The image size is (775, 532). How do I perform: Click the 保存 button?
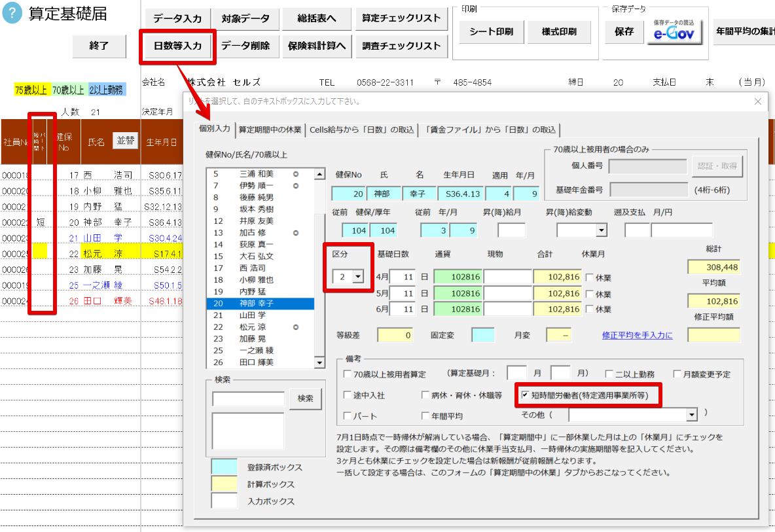tap(624, 31)
